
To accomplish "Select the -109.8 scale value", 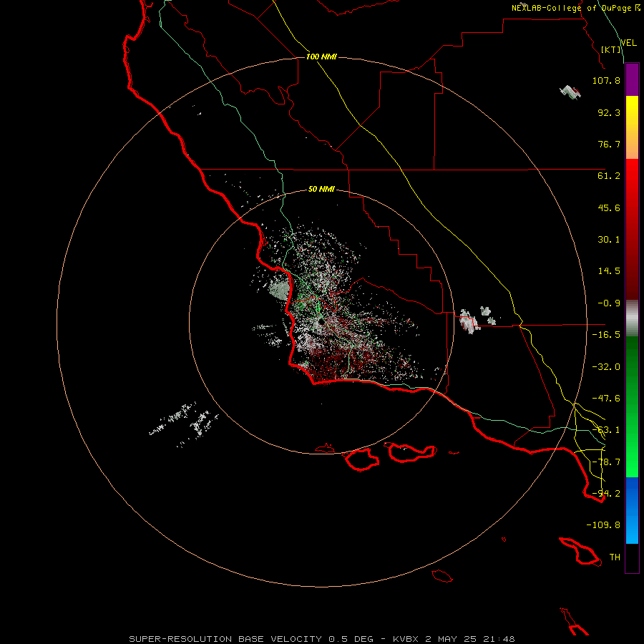I will point(603,525).
